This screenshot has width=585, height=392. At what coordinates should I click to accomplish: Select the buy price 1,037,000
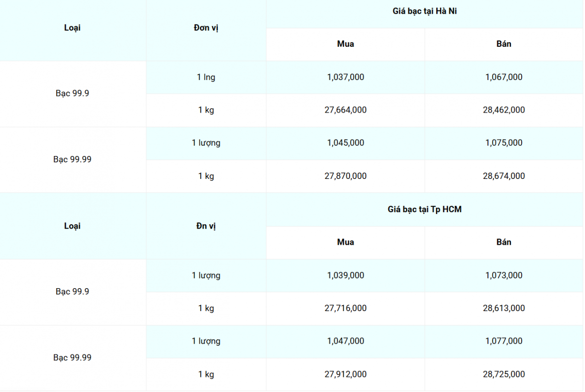pos(346,77)
